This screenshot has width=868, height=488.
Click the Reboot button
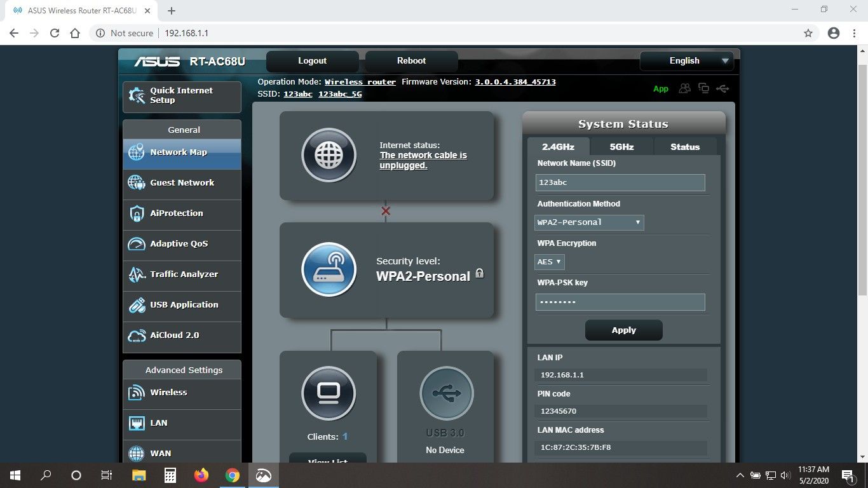[x=411, y=61]
